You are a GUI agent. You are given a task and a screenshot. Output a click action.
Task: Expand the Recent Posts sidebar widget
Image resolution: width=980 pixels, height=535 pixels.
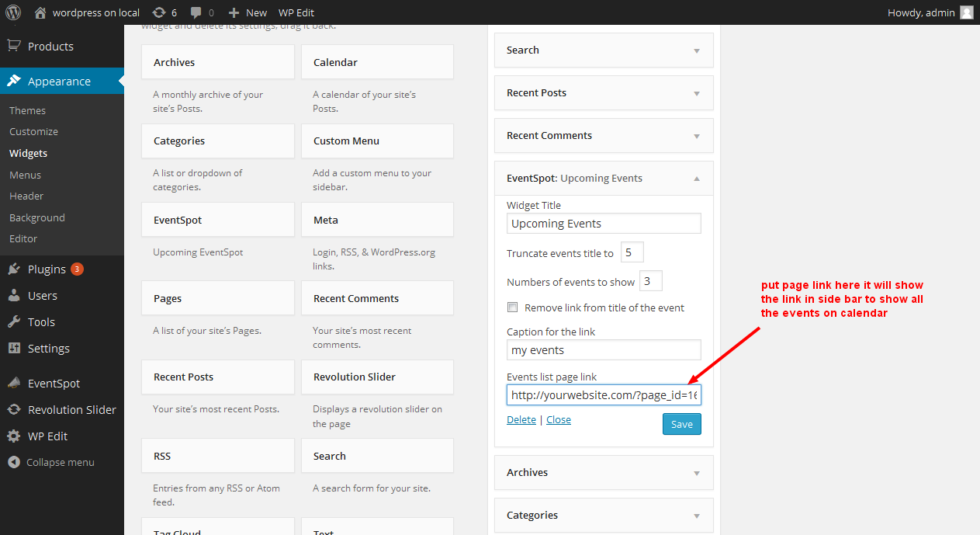click(x=697, y=93)
